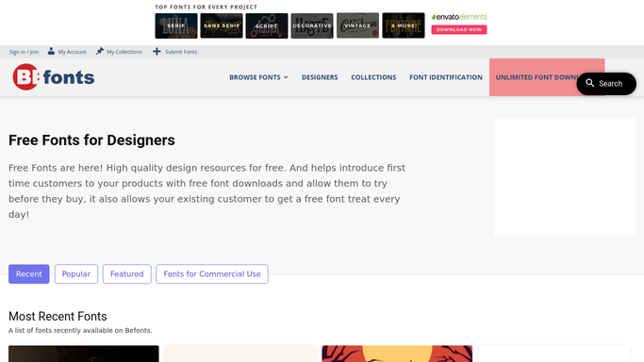644x362 pixels.
Task: Open the Designers menu item
Action: click(320, 77)
